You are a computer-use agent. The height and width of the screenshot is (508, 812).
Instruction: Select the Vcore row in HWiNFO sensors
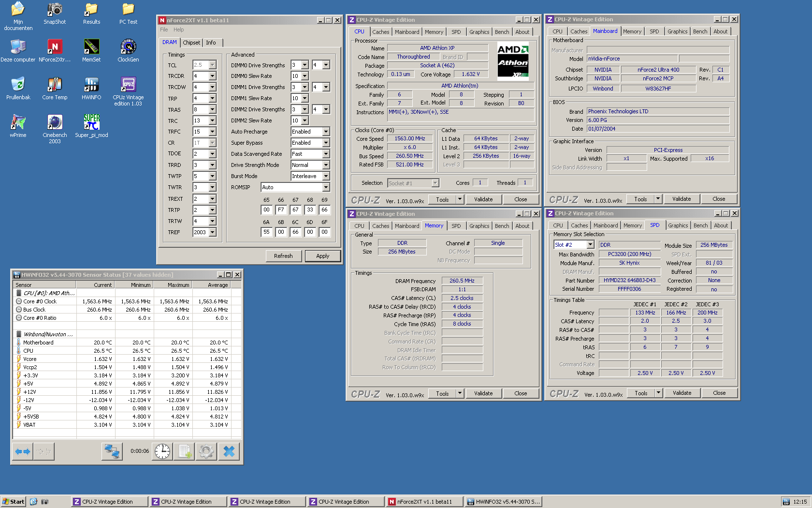point(127,359)
